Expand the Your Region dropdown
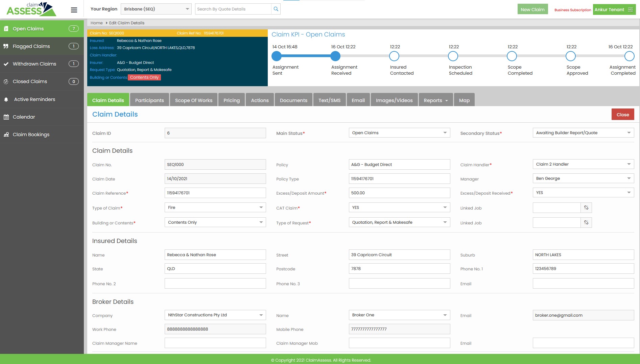This screenshot has width=640, height=364. click(x=156, y=9)
